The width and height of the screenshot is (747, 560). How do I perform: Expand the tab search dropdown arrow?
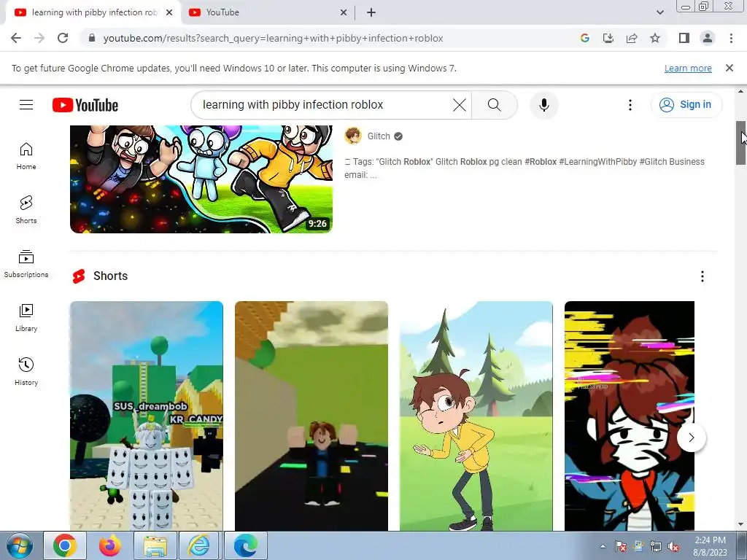coord(659,12)
